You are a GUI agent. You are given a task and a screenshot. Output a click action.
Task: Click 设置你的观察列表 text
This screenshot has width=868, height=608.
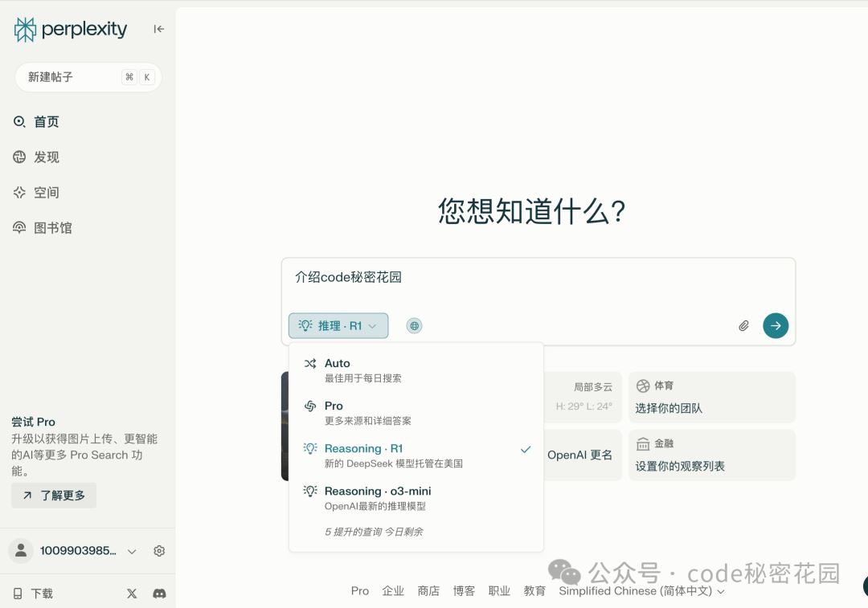[x=680, y=466]
